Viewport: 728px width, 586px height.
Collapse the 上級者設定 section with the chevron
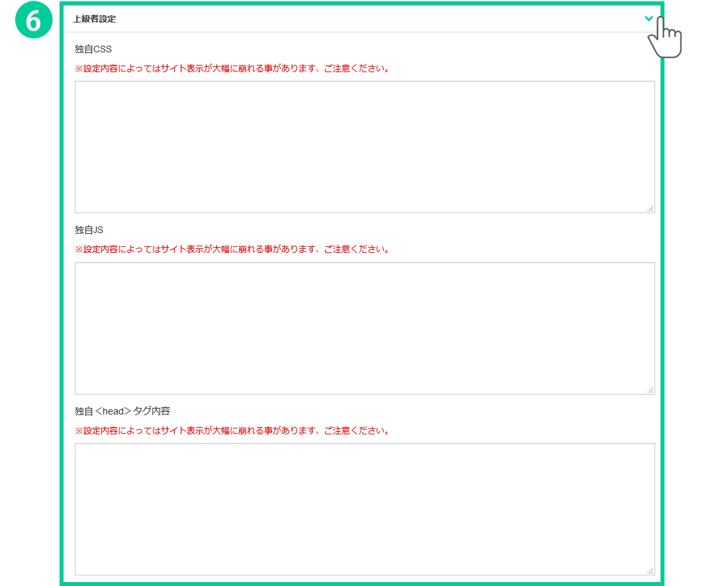click(x=649, y=19)
